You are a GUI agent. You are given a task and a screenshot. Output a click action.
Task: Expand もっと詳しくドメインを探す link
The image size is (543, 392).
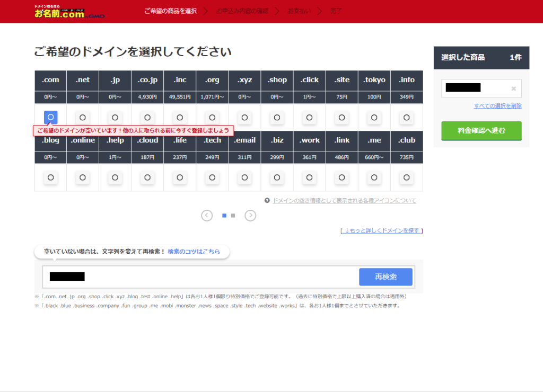pos(382,230)
